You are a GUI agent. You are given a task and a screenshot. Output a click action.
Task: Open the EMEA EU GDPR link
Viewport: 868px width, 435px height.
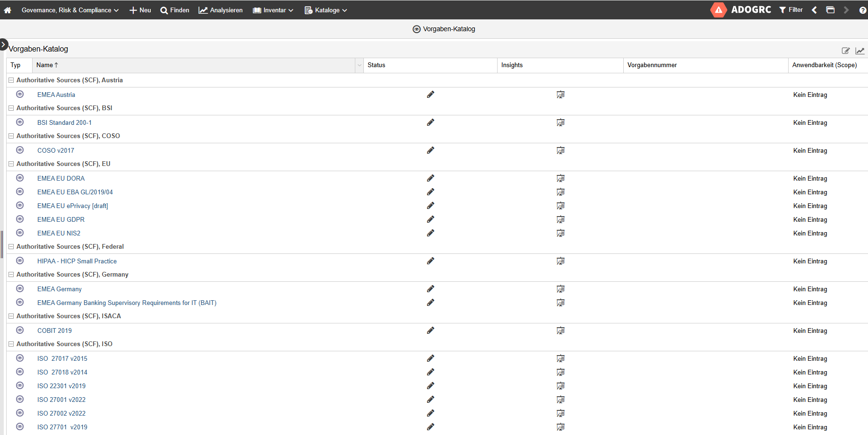pos(61,220)
